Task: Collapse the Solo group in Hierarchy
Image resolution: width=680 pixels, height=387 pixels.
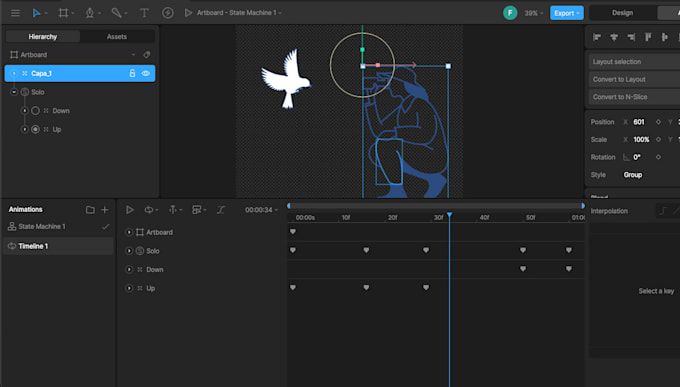Action: 14,92
